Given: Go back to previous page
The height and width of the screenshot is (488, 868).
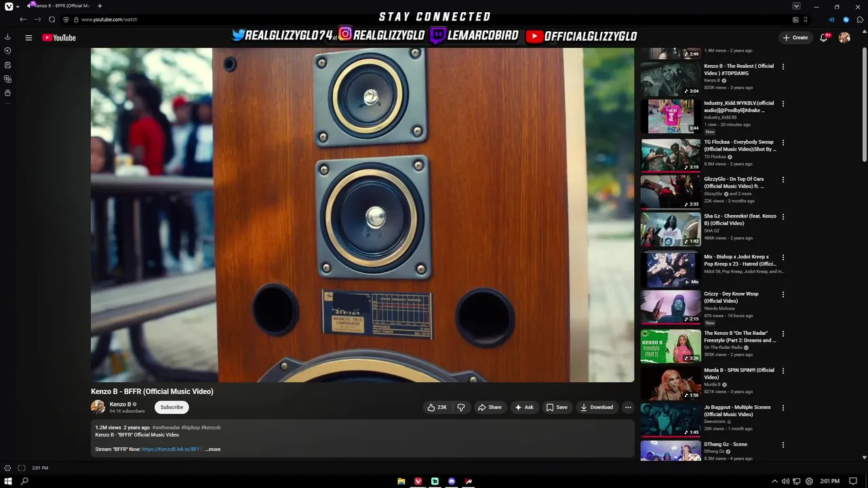Looking at the screenshot, I should click(23, 20).
